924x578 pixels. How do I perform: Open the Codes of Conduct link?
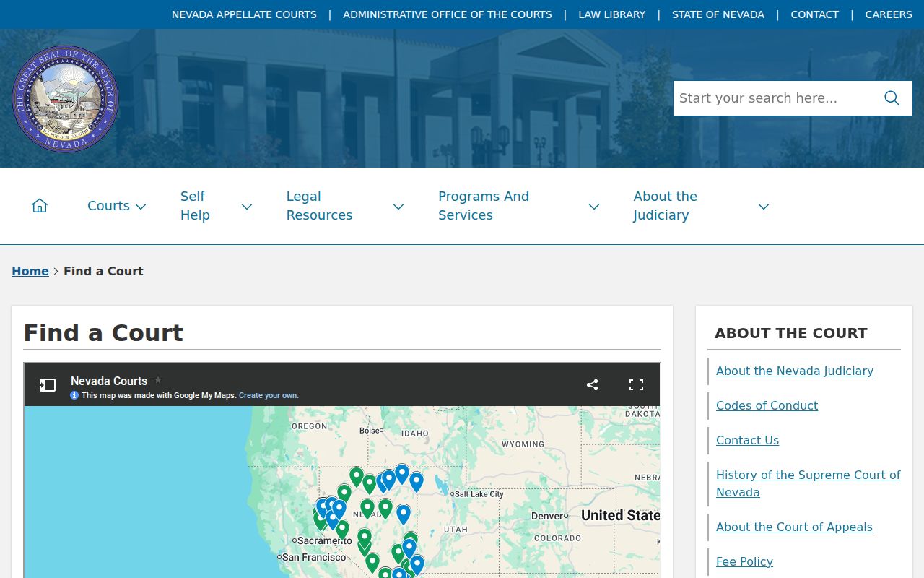pos(767,405)
